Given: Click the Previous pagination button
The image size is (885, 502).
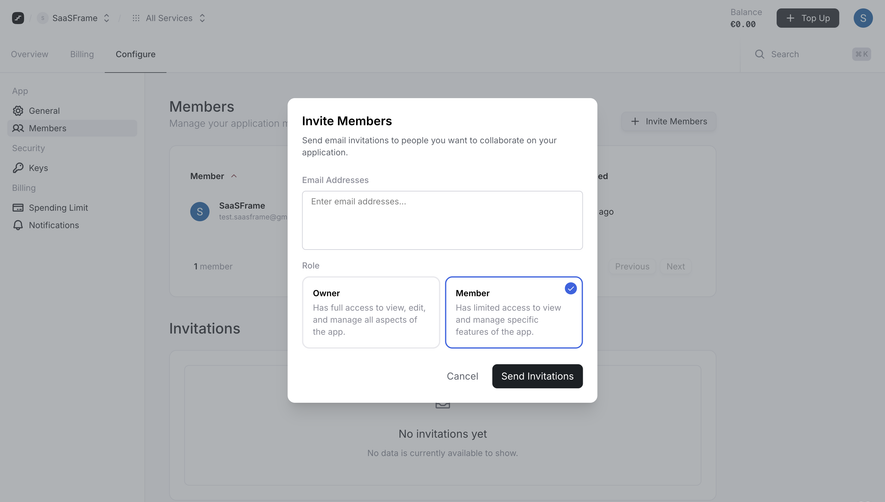Looking at the screenshot, I should click(x=632, y=267).
